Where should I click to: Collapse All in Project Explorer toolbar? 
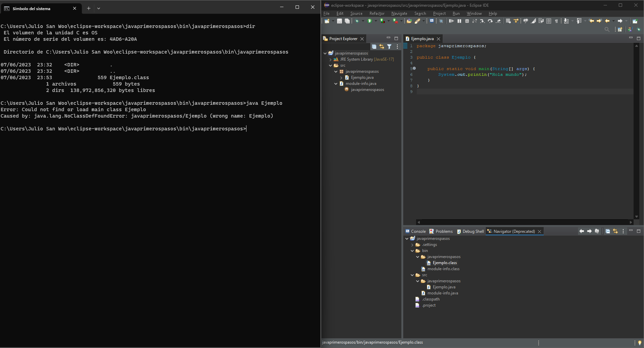tap(374, 46)
